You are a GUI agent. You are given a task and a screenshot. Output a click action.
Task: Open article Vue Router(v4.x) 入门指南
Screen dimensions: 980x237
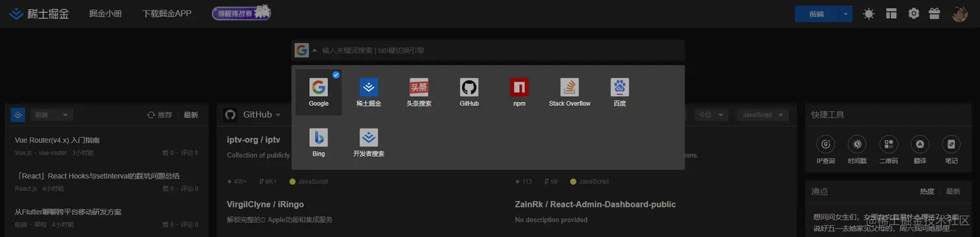point(57,140)
